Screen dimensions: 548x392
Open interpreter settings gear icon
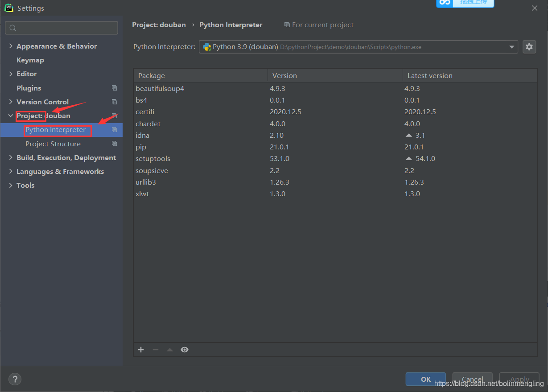point(529,47)
